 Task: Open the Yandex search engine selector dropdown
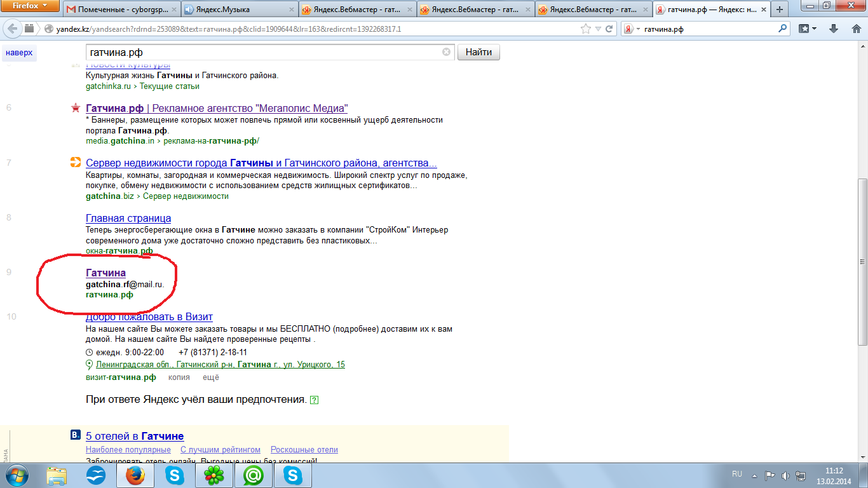(x=632, y=29)
